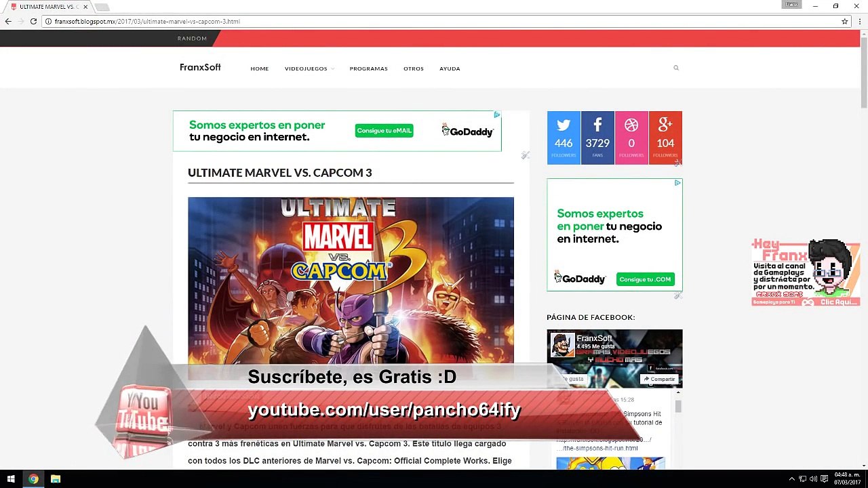Click the wrench edit icon below the sidebar ad

click(677, 296)
